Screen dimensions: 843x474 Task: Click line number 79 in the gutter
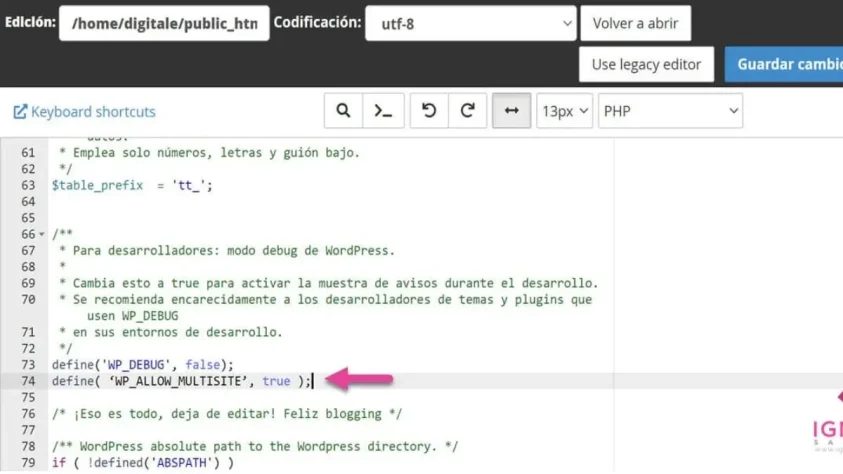coord(28,463)
